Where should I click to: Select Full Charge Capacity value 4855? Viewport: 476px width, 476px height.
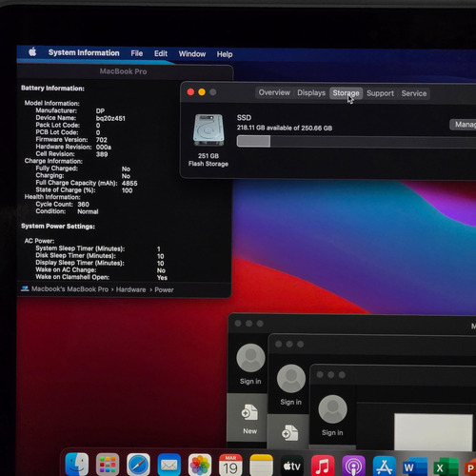click(x=129, y=184)
